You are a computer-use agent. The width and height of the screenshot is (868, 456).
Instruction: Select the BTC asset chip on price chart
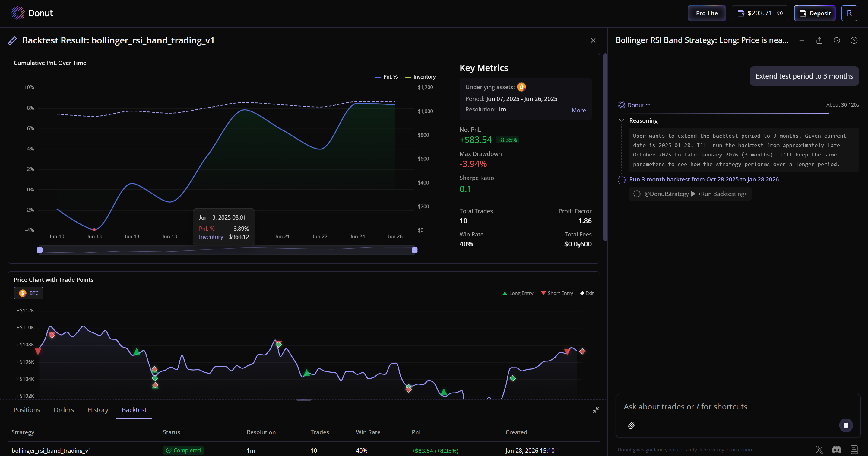[x=28, y=293]
